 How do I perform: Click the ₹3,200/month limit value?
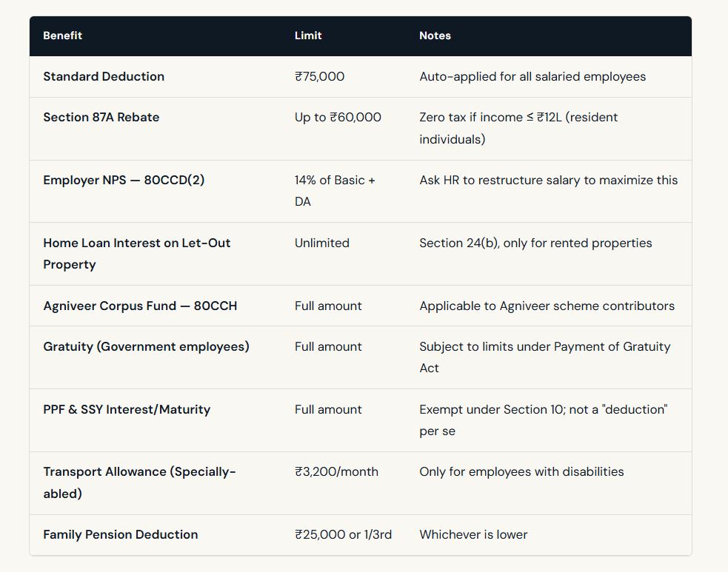click(x=336, y=471)
